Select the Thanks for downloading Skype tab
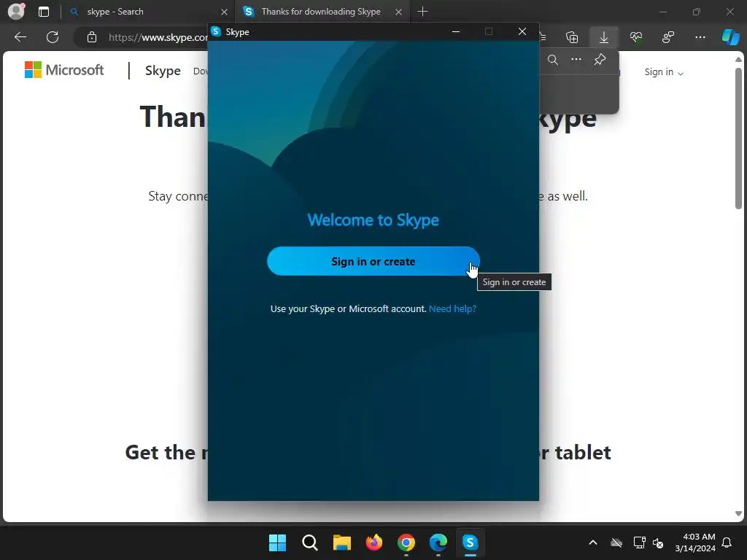Viewport: 747px width, 560px height. tap(322, 12)
